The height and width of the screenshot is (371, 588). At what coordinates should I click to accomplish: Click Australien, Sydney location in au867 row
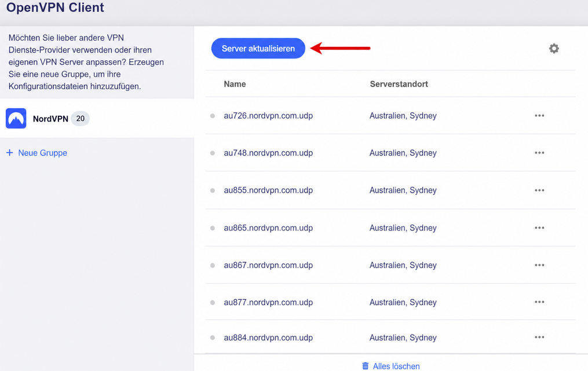(x=403, y=265)
